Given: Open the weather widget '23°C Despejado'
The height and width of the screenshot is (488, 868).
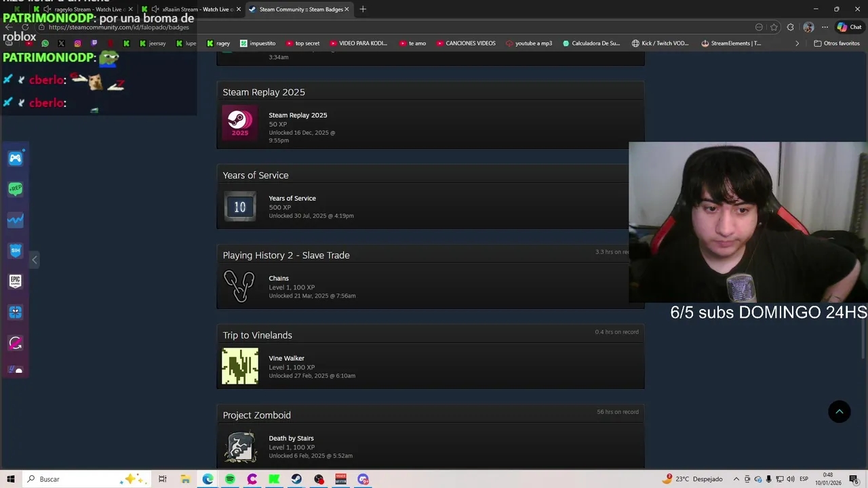Looking at the screenshot, I should pos(693,479).
